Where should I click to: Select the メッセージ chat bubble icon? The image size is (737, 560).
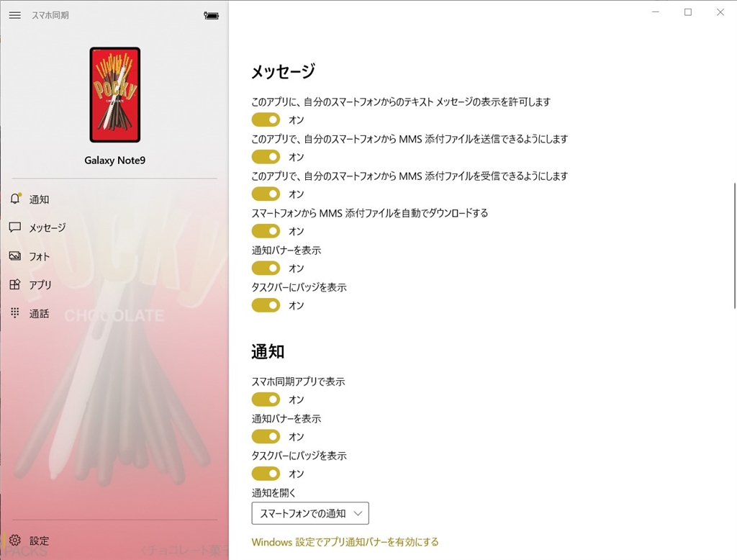click(15, 227)
